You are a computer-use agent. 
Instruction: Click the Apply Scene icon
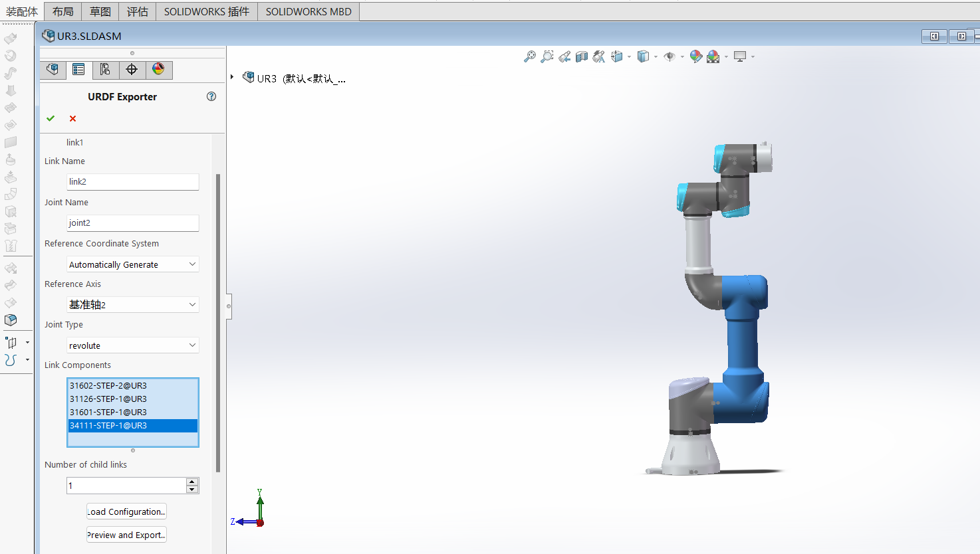pos(713,56)
